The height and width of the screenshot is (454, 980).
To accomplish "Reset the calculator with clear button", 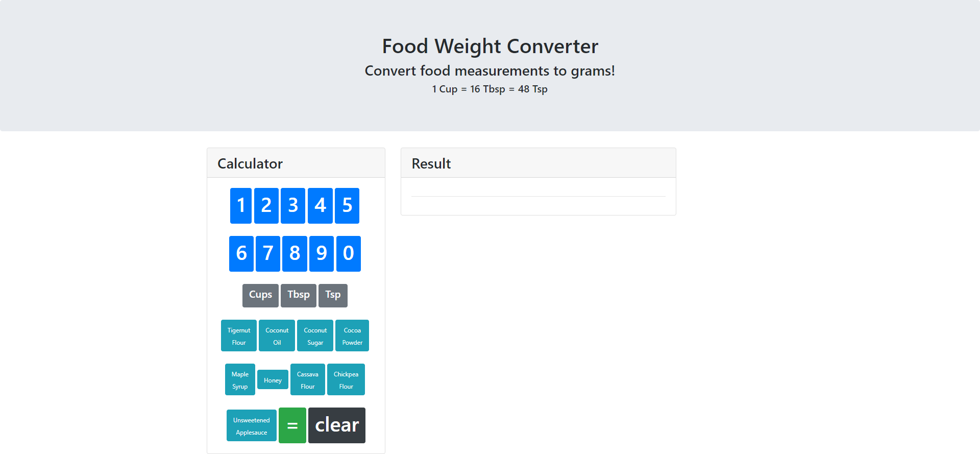I will click(337, 425).
